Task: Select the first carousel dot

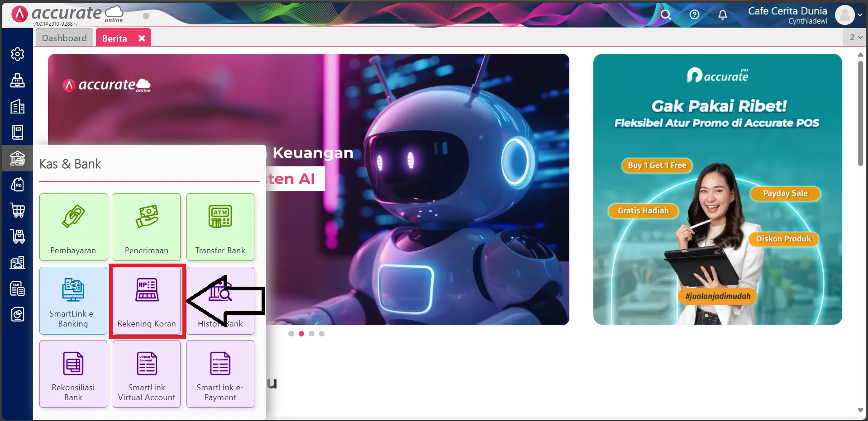Action: tap(291, 334)
